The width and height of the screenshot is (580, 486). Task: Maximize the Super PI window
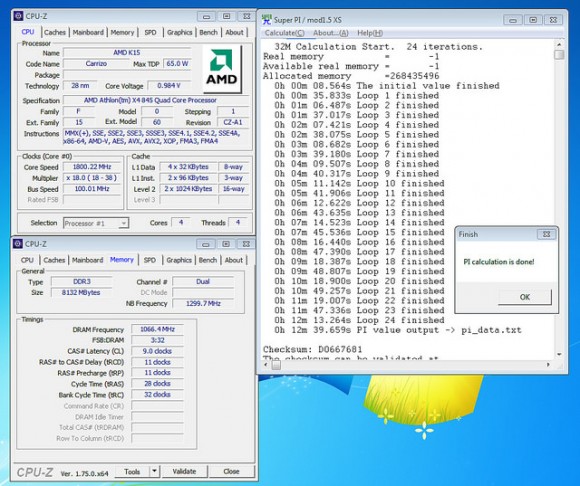coord(533,20)
